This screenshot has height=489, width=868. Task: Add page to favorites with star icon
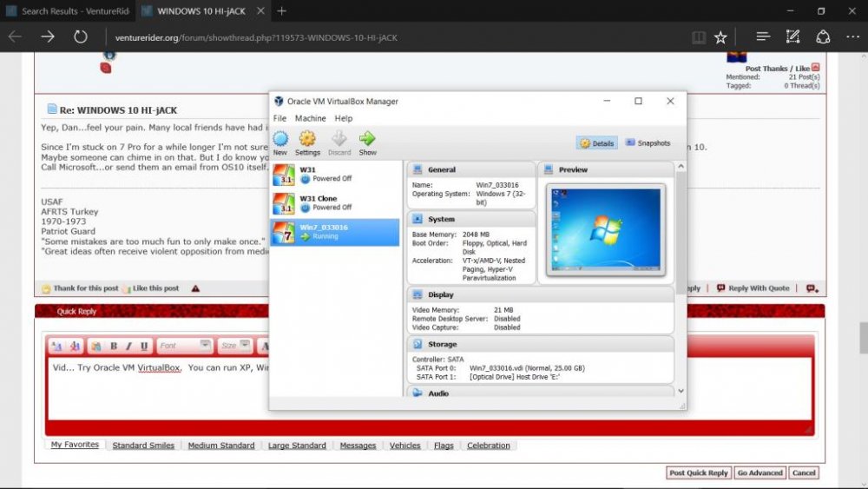coord(720,37)
